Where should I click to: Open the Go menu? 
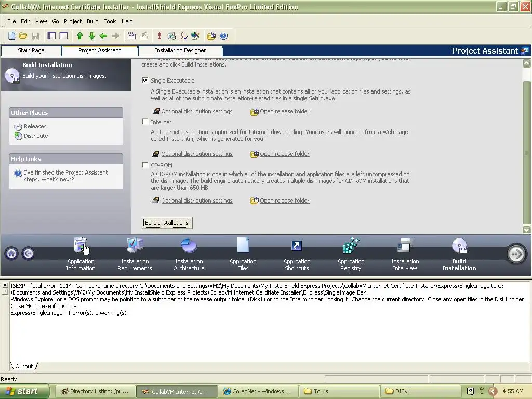pyautogui.click(x=55, y=21)
